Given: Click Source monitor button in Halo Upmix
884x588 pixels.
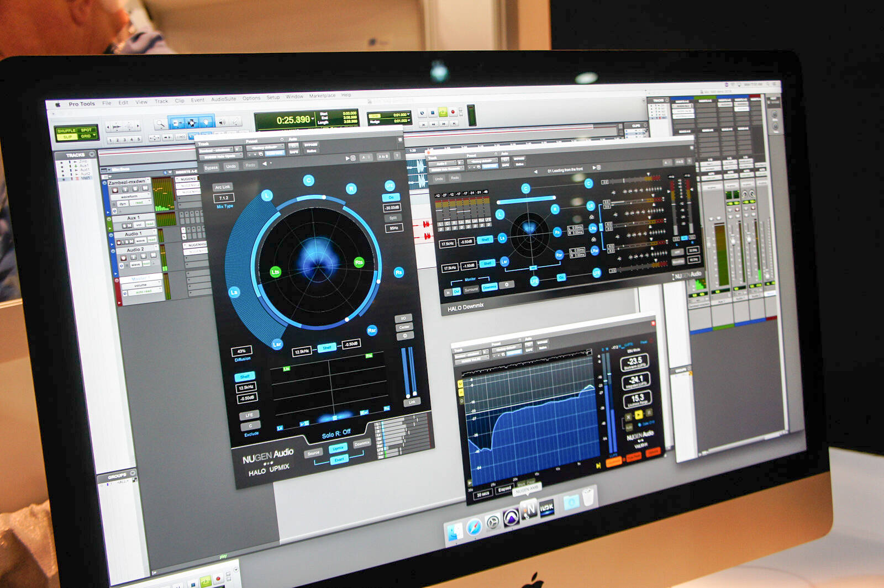Looking at the screenshot, I should [313, 453].
